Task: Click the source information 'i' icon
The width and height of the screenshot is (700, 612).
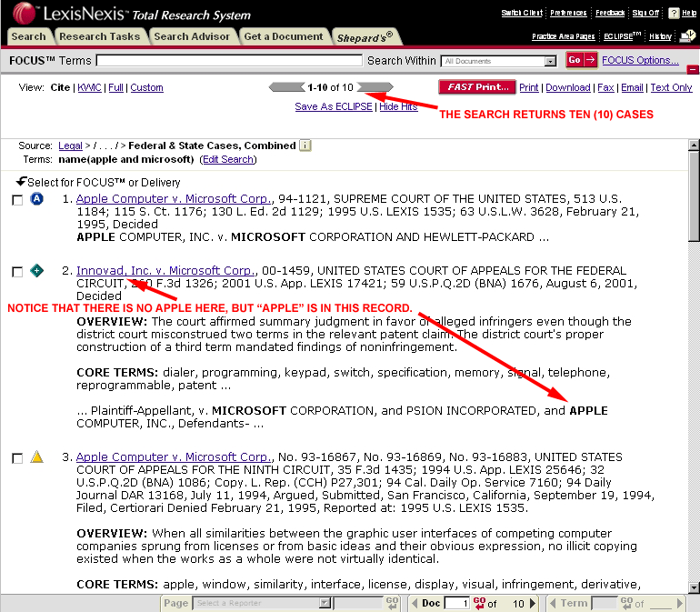Action: click(305, 145)
